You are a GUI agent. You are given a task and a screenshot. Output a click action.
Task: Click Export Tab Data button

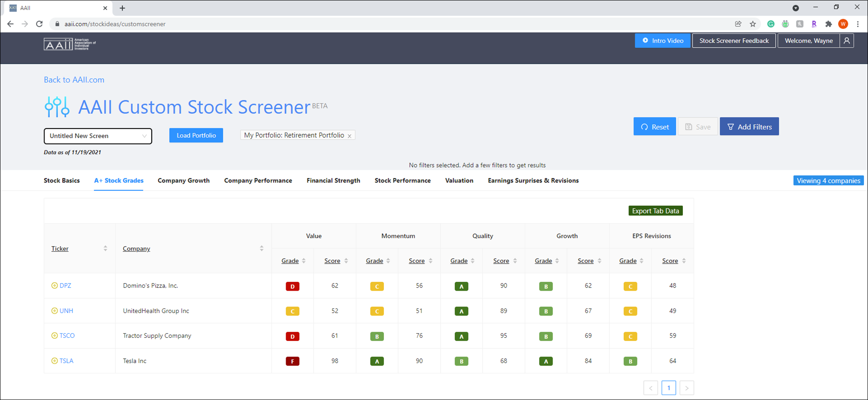click(x=655, y=211)
